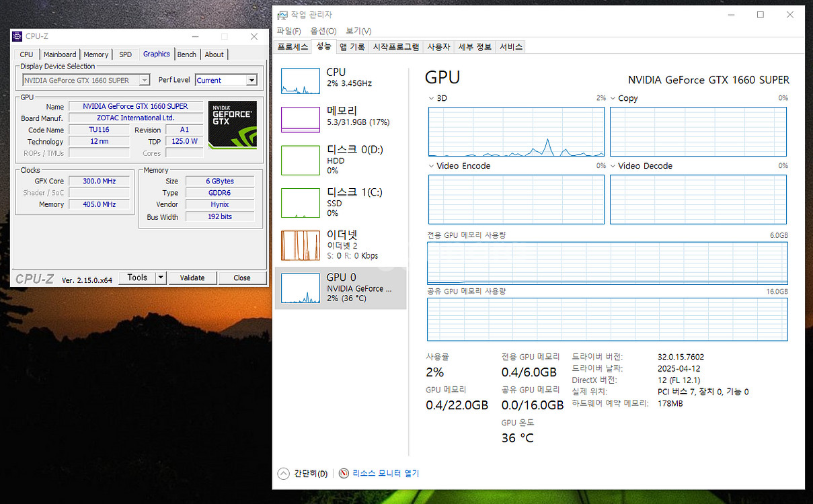Select 이더넷 in the performance sidebar
Viewport: 813px width, 504px height.
coord(341,245)
